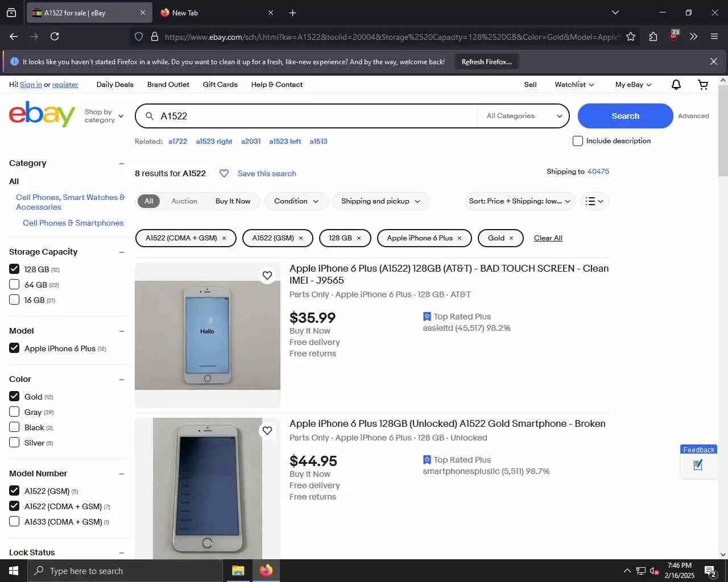
Task: Click the tracking protection shield icon
Action: click(139, 36)
